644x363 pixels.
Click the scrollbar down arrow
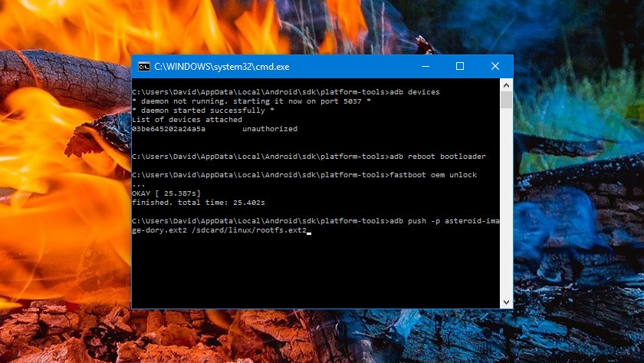coord(506,302)
